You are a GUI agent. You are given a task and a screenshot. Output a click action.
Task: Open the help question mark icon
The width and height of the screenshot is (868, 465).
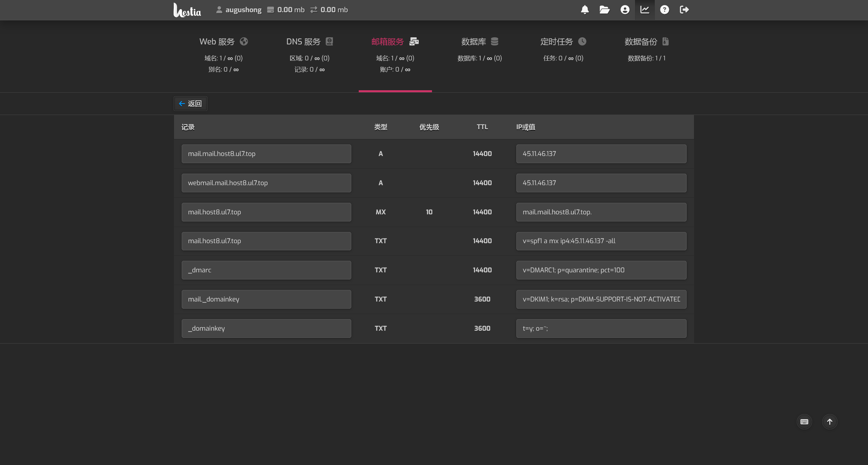coord(665,10)
